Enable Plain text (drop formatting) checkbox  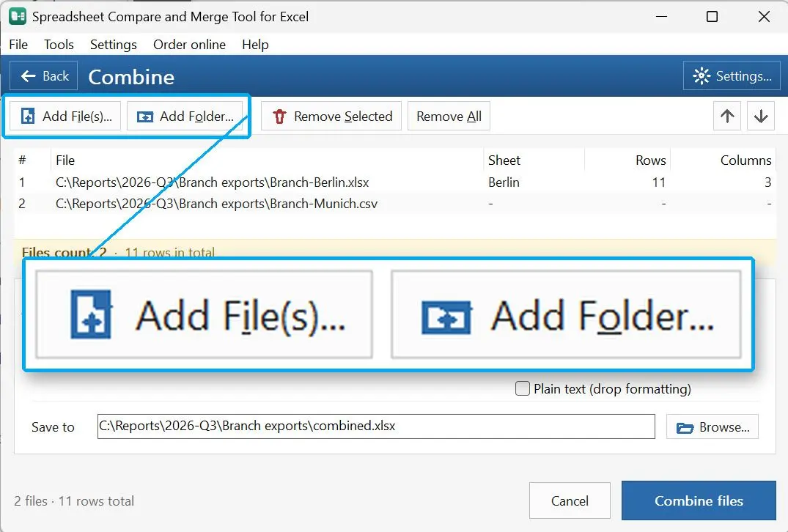tap(523, 388)
